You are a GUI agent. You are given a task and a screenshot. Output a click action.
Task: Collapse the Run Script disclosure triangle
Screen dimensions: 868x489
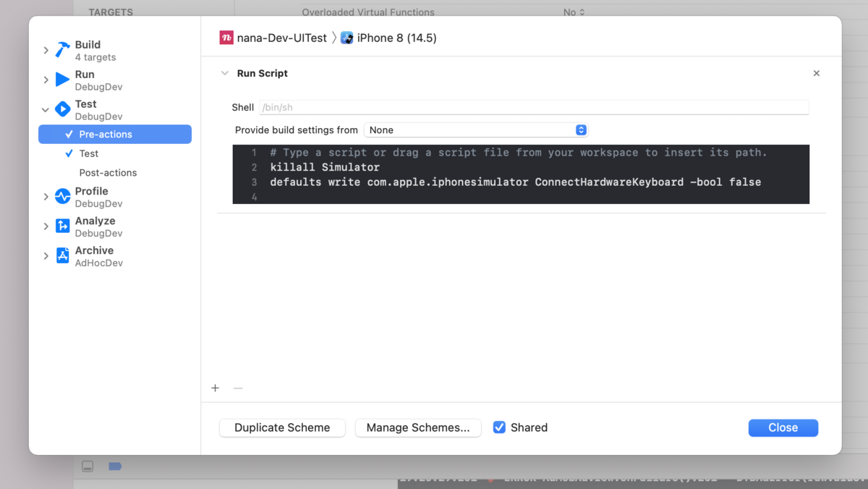[225, 73]
